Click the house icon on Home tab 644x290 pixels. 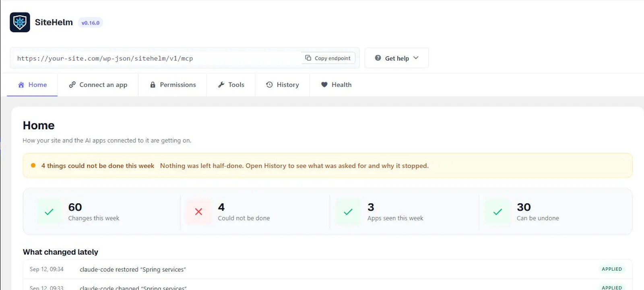pos(21,85)
